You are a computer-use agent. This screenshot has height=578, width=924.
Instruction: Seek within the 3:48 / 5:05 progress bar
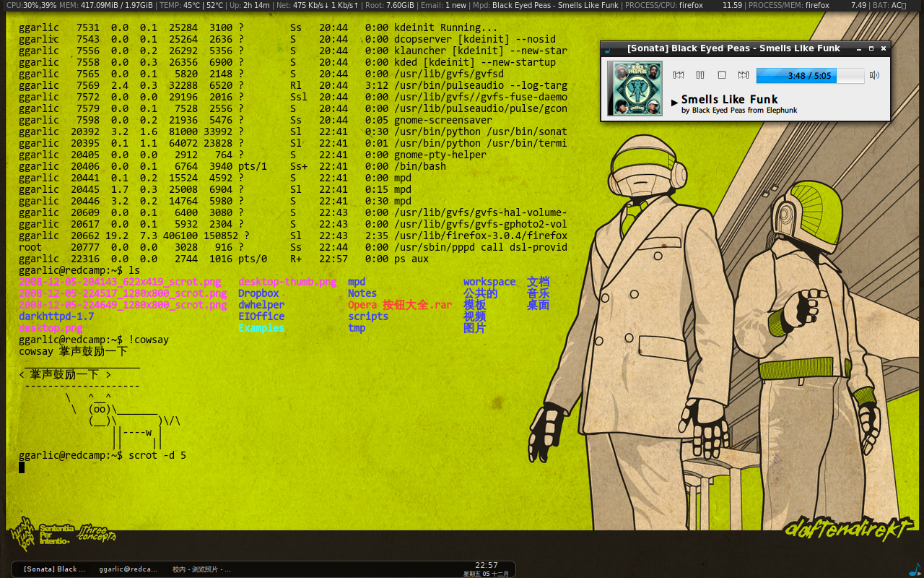pyautogui.click(x=810, y=75)
